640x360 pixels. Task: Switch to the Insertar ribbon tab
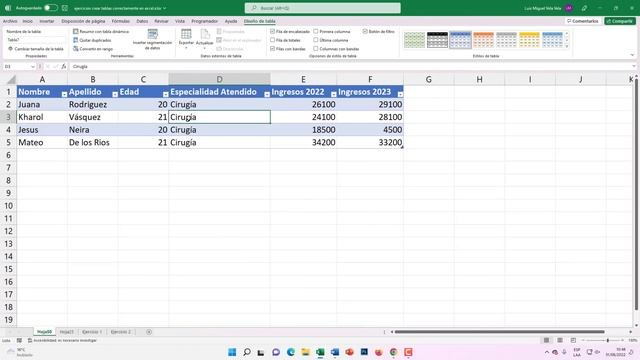[x=47, y=21]
